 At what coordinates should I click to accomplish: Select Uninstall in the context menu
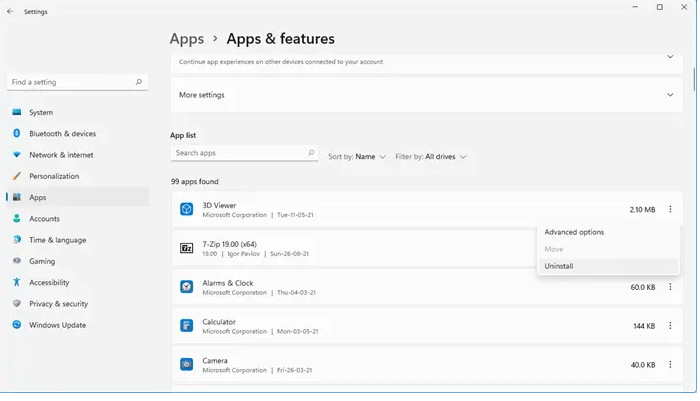coord(608,266)
